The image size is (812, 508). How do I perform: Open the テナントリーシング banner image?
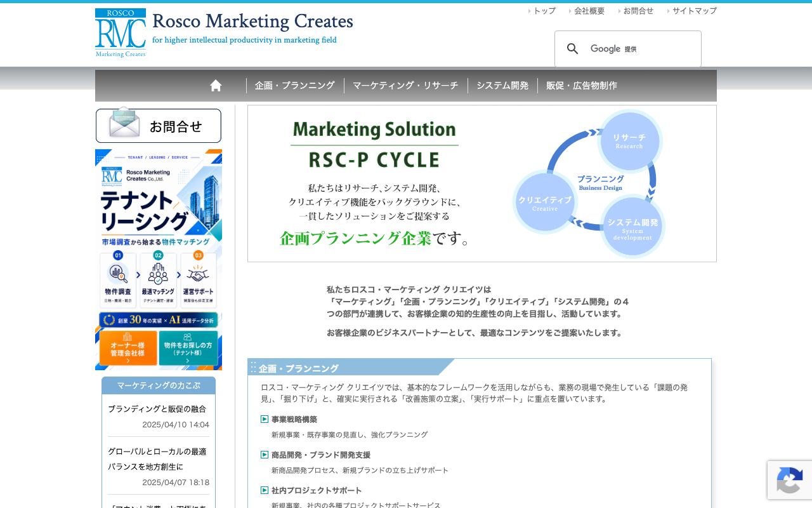point(159,260)
